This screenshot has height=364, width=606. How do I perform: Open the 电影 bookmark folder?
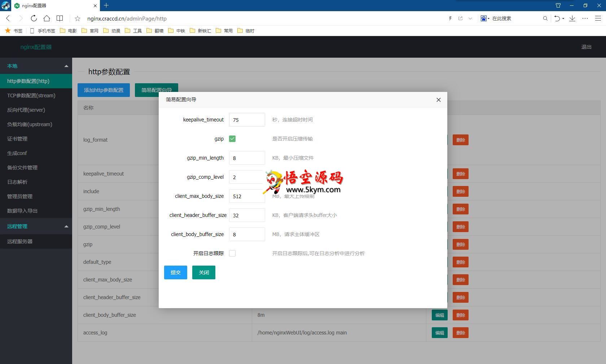(69, 31)
